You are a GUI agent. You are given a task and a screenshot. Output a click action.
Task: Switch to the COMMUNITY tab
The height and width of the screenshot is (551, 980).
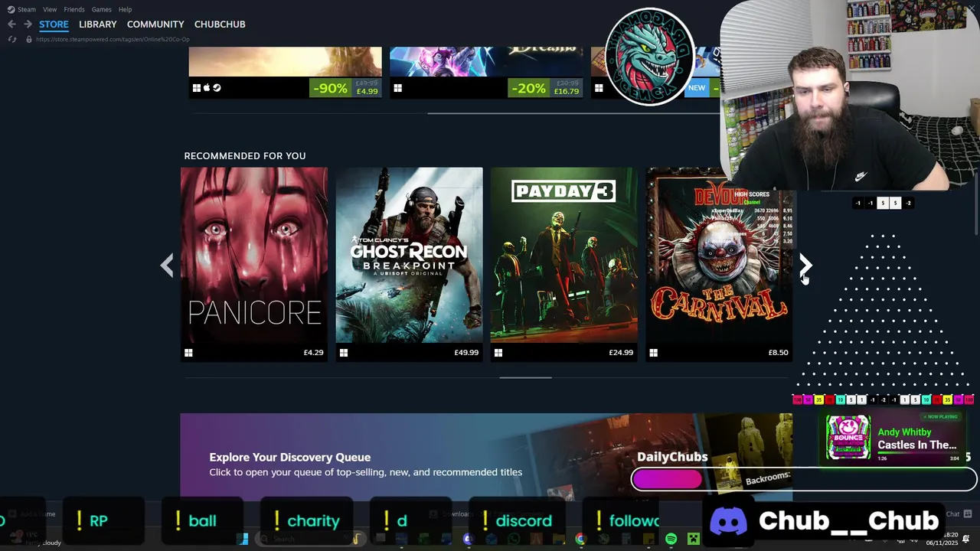[x=155, y=24]
